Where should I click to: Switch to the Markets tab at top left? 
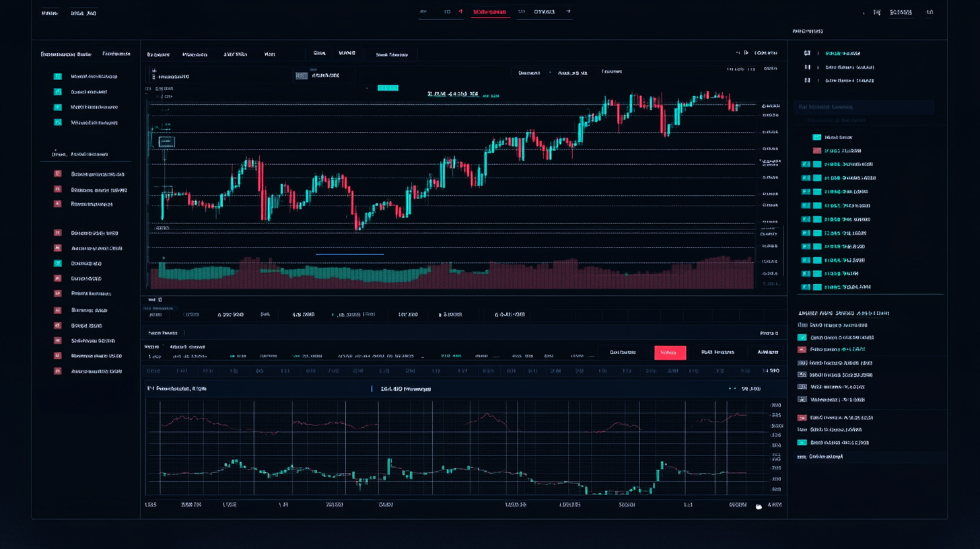click(50, 13)
